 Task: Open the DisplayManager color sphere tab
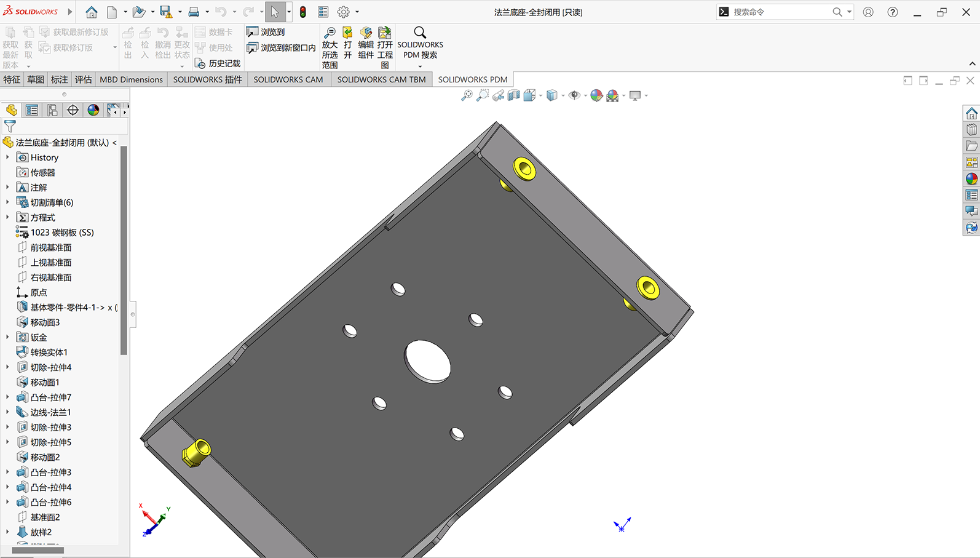click(93, 110)
